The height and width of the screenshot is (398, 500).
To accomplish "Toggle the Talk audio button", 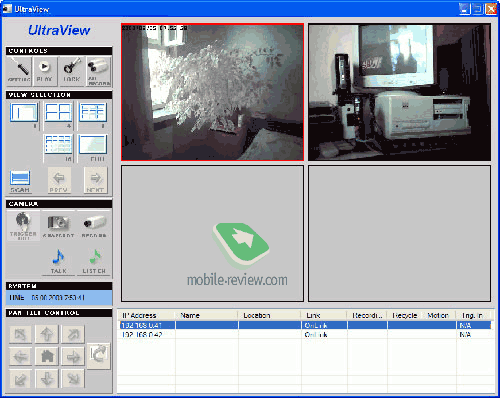I will 58,262.
